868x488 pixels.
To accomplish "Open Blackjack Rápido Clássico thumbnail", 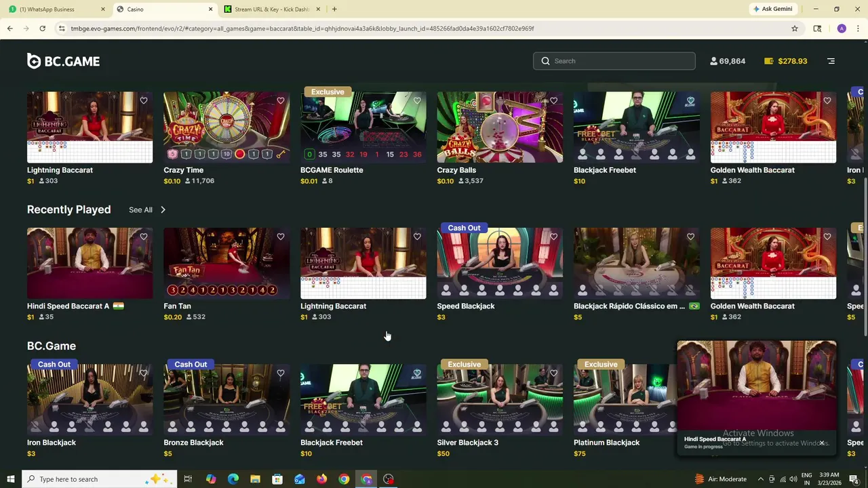I will click(x=637, y=264).
